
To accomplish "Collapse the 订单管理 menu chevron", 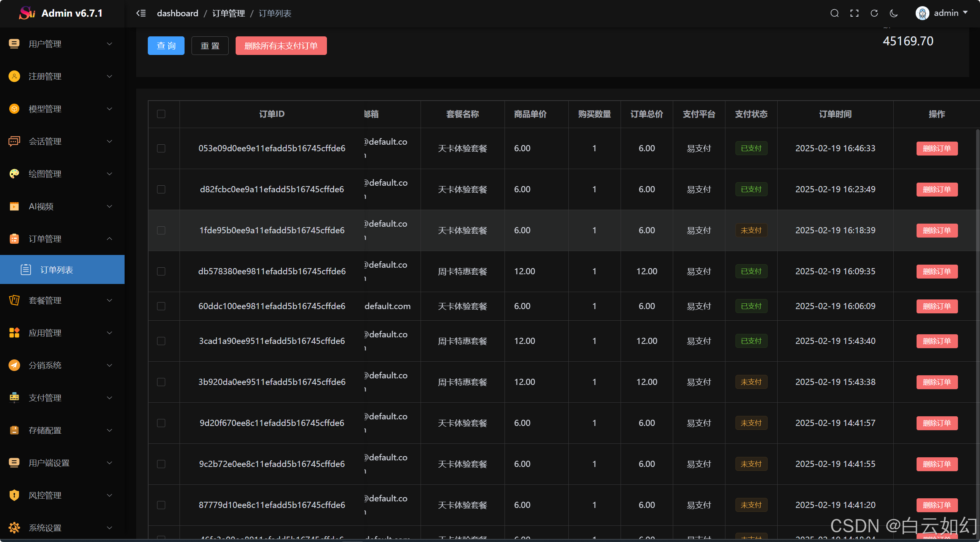I will [109, 239].
